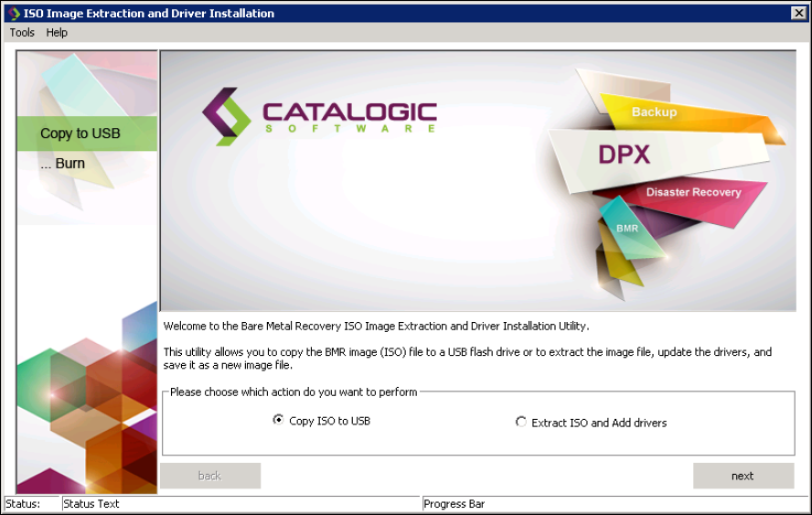Select the Burn step in sidebar

coord(63,164)
